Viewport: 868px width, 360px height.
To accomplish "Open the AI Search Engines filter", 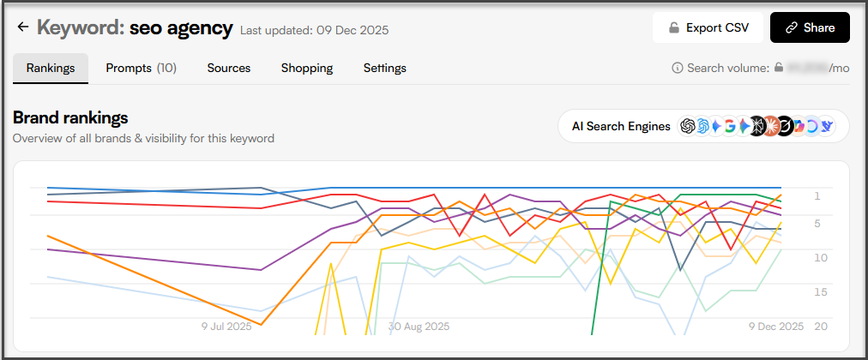I will [x=621, y=126].
